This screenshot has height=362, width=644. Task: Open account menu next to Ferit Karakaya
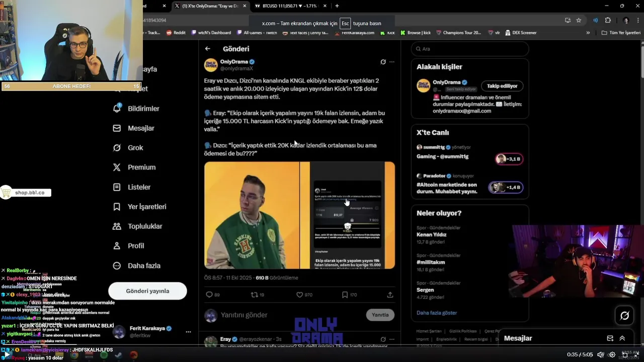[188, 332]
